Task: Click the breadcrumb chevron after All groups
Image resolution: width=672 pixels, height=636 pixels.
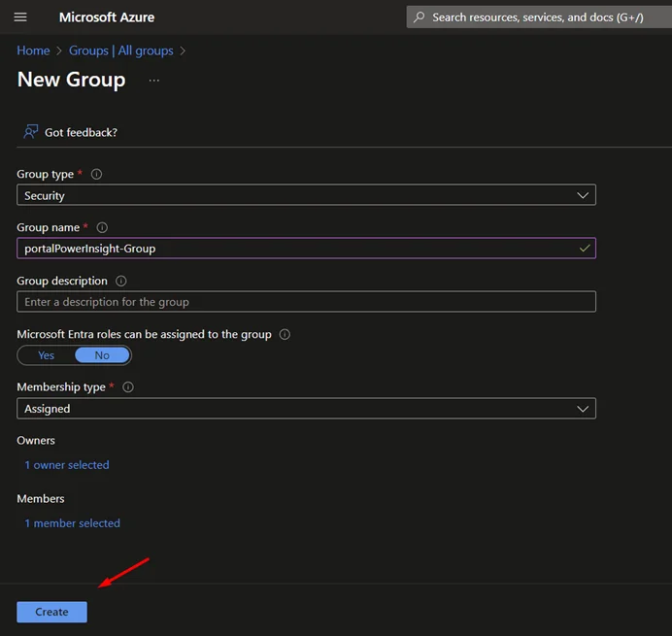Action: point(183,51)
